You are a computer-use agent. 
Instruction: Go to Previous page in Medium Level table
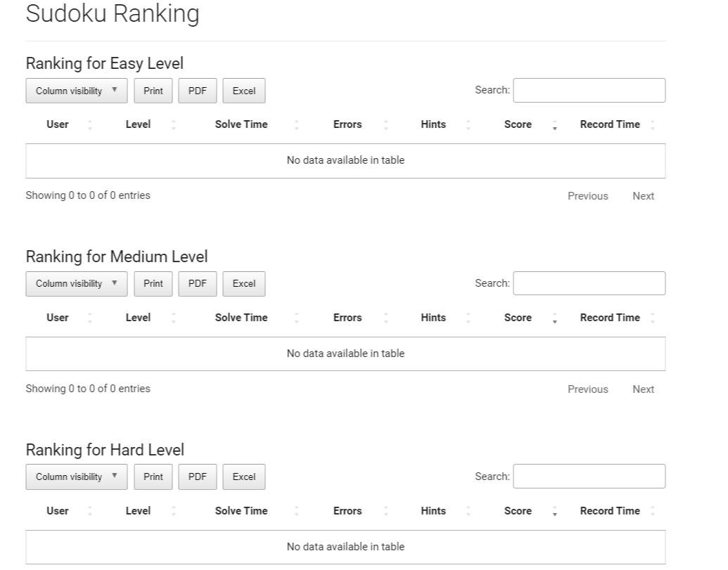(587, 389)
